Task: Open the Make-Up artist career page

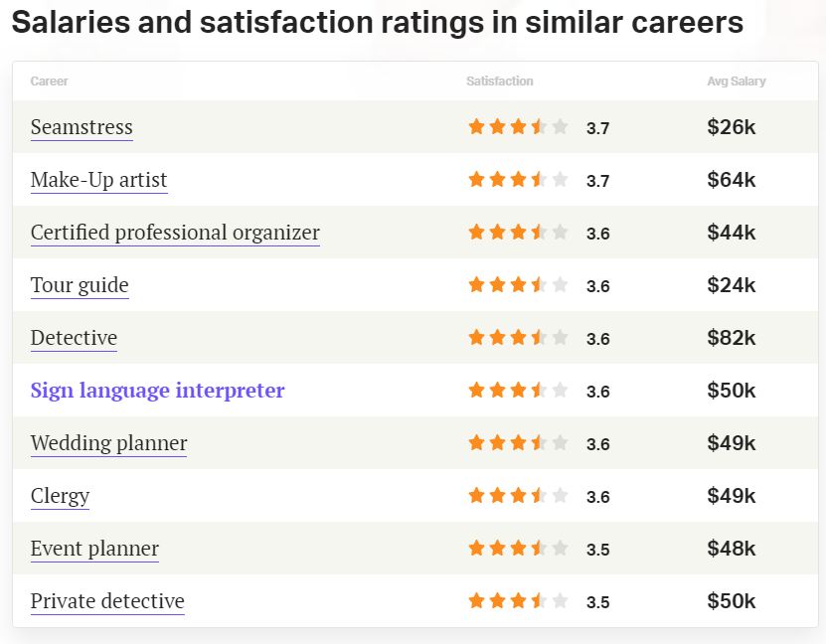Action: coord(98,180)
